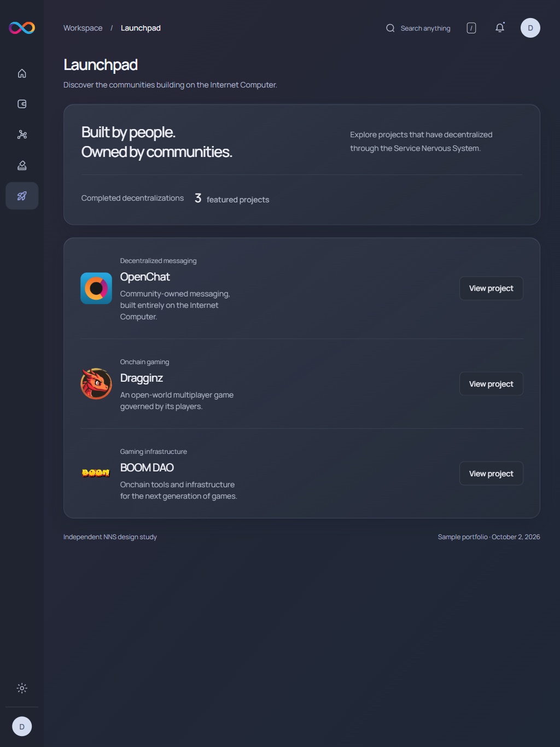
Task: Select the BOOM DAO project title
Action: click(x=147, y=468)
